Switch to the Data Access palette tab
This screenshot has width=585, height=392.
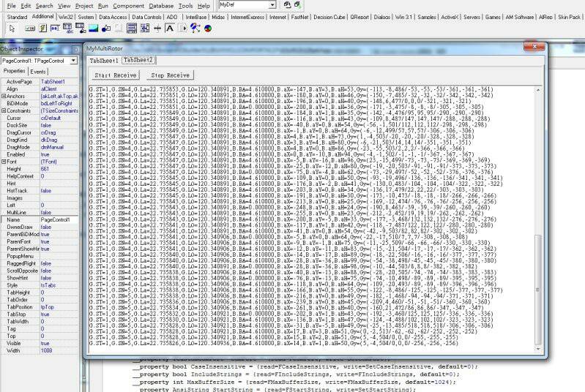coord(113,17)
